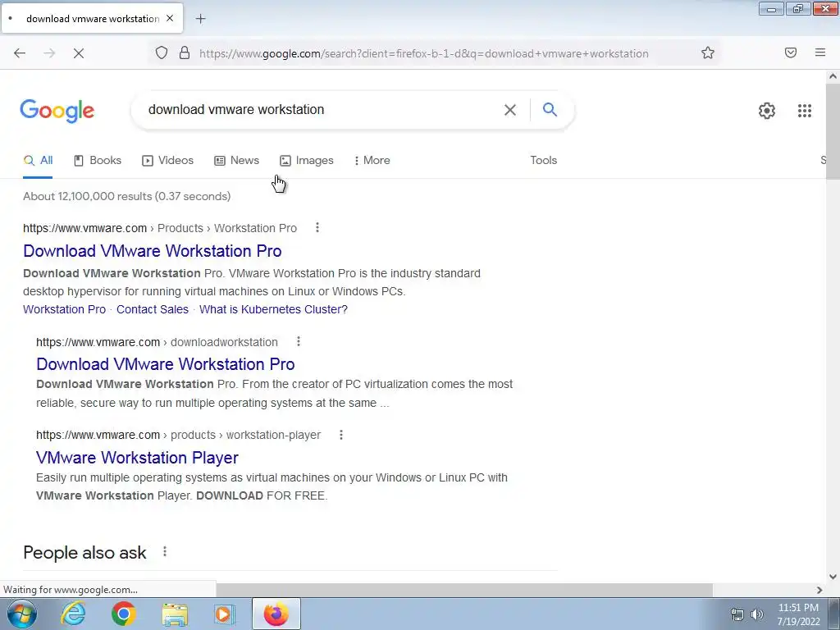Click the vertical scrollbar down arrow
The image size is (840, 630).
coord(833,577)
